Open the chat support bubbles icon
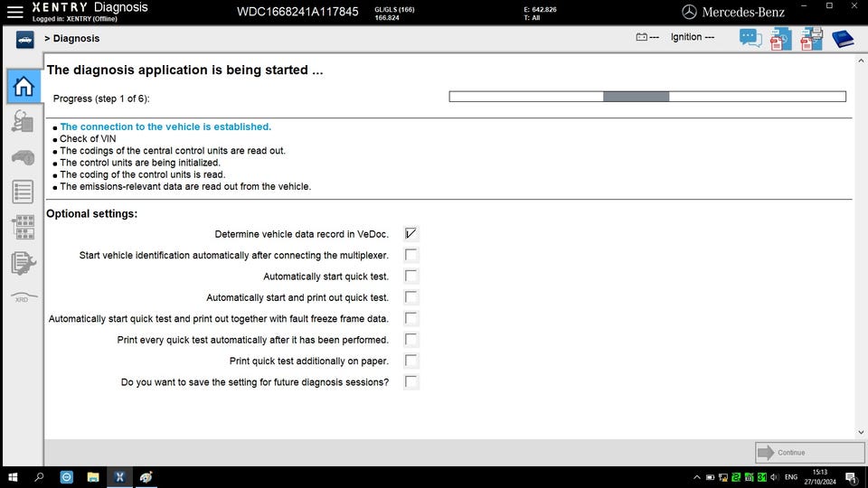 pyautogui.click(x=750, y=38)
